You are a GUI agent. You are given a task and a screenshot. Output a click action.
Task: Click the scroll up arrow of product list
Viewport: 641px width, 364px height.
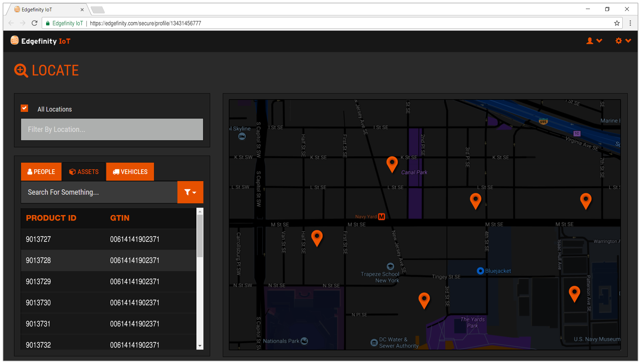(x=200, y=211)
